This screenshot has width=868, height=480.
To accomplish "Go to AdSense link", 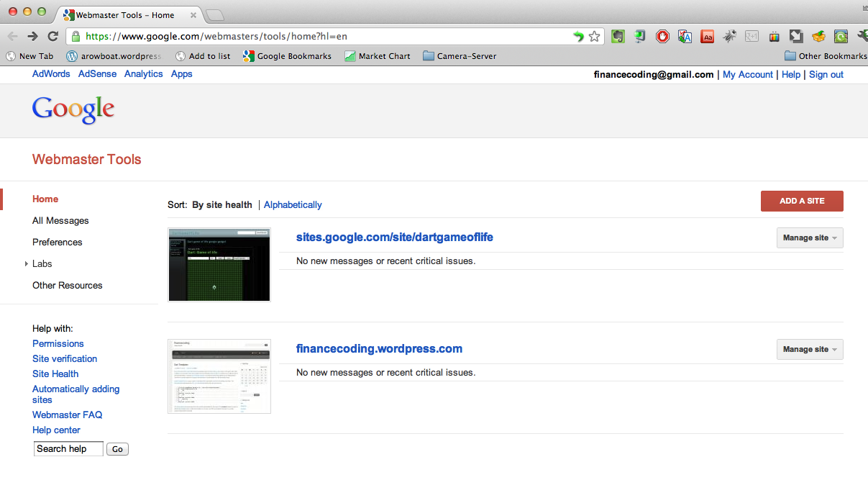I will 97,74.
